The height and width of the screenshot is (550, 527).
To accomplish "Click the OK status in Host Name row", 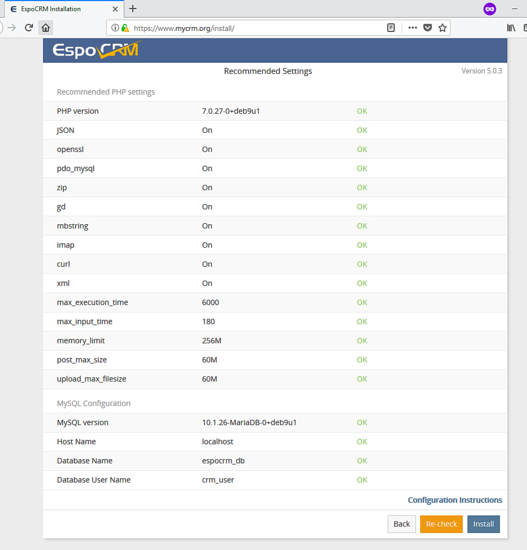I will [x=362, y=442].
